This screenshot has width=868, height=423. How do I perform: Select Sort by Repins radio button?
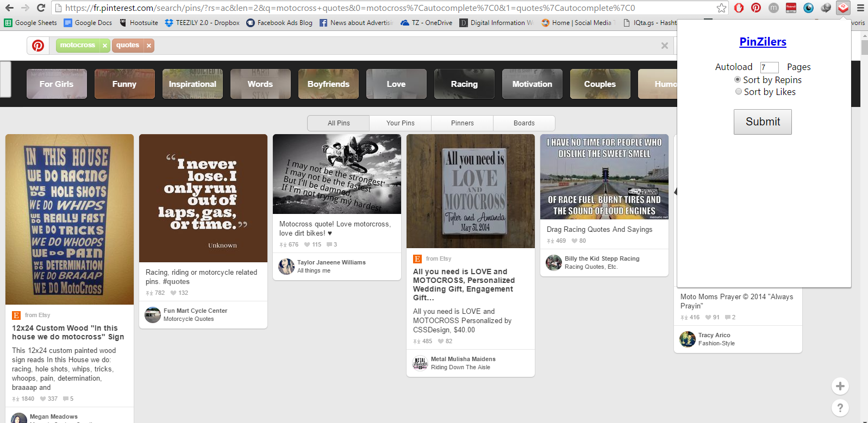pos(738,79)
